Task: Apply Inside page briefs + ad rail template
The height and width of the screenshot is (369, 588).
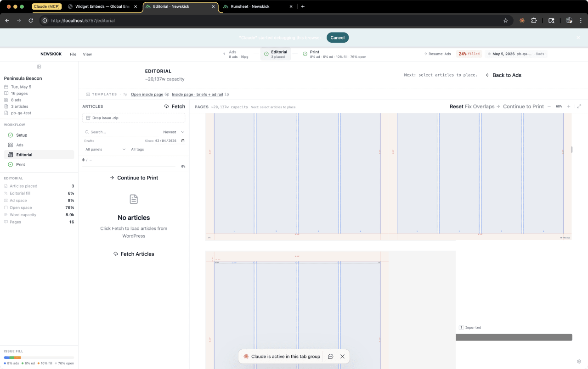Action: (x=197, y=95)
